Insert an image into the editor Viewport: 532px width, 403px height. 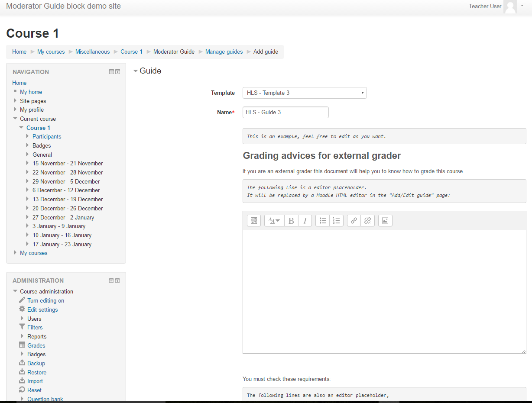pos(385,220)
